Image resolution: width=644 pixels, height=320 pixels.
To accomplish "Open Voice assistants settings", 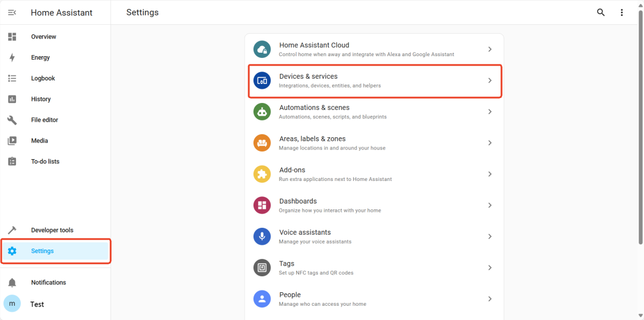I will click(374, 237).
